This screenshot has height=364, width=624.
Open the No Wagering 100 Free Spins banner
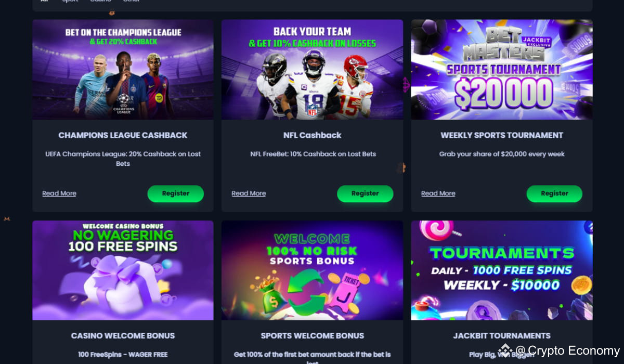pyautogui.click(x=123, y=270)
